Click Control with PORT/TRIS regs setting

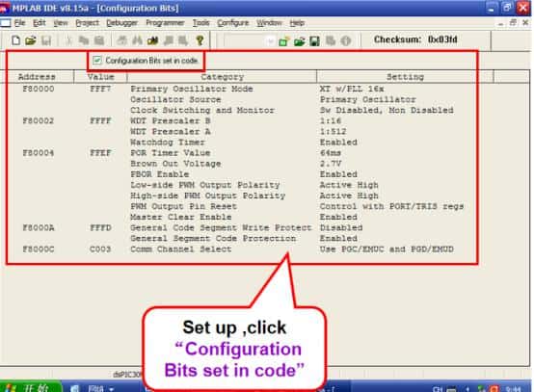(x=391, y=206)
